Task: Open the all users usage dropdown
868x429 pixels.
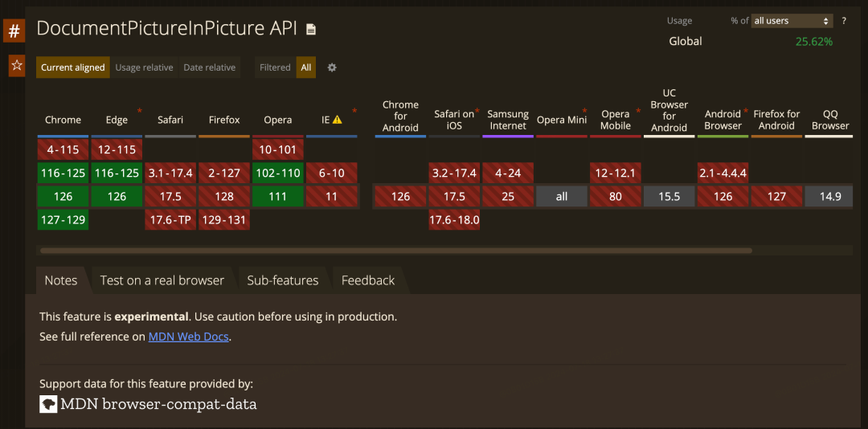Action: coord(792,21)
